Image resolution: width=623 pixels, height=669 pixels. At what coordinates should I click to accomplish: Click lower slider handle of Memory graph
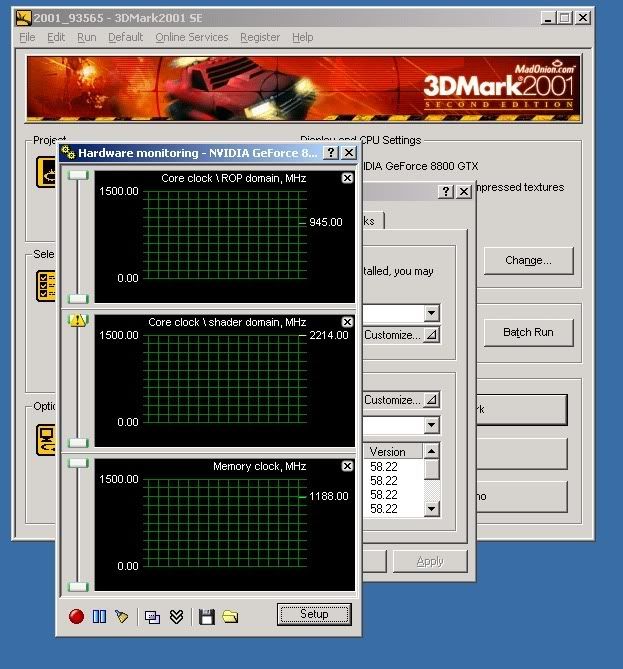click(78, 587)
